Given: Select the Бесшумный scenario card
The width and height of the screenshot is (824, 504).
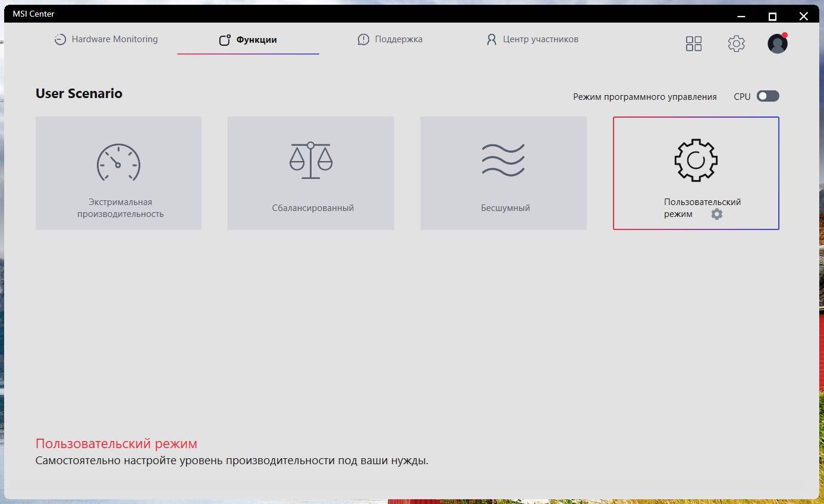Looking at the screenshot, I should (504, 173).
